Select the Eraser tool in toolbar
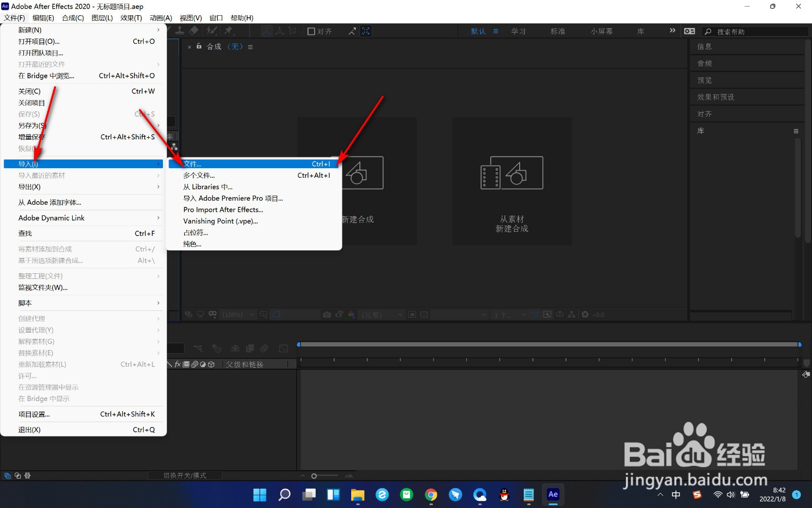Viewport: 812px width, 508px height. click(x=193, y=30)
